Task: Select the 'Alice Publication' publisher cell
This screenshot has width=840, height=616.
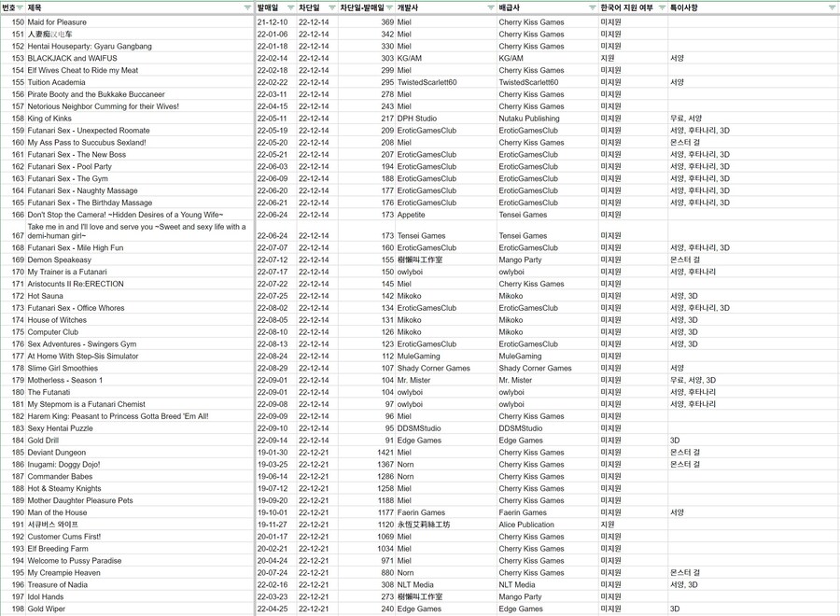Action: point(548,525)
